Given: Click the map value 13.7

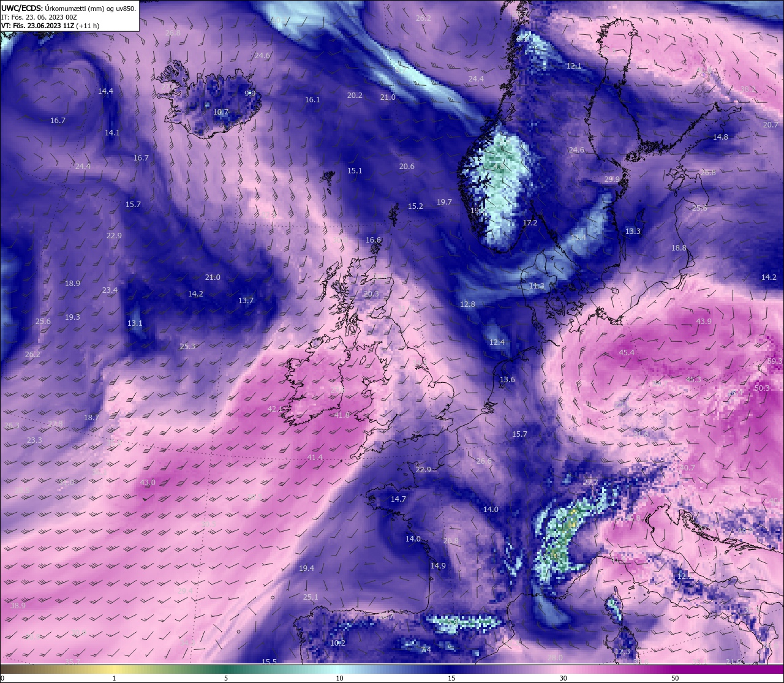Looking at the screenshot, I should pyautogui.click(x=246, y=300).
